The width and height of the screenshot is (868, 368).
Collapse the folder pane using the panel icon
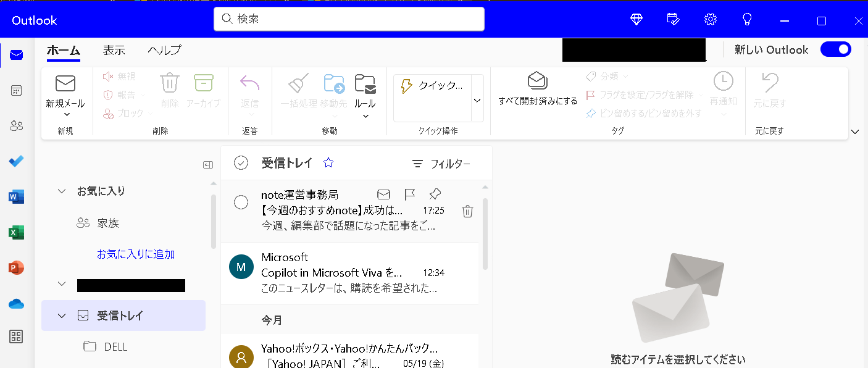point(208,165)
